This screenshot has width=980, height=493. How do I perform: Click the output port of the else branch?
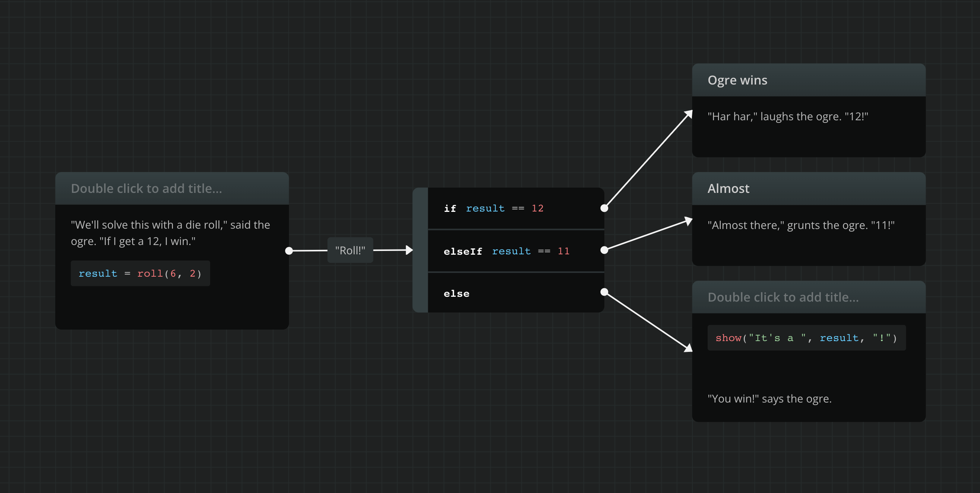tap(604, 292)
